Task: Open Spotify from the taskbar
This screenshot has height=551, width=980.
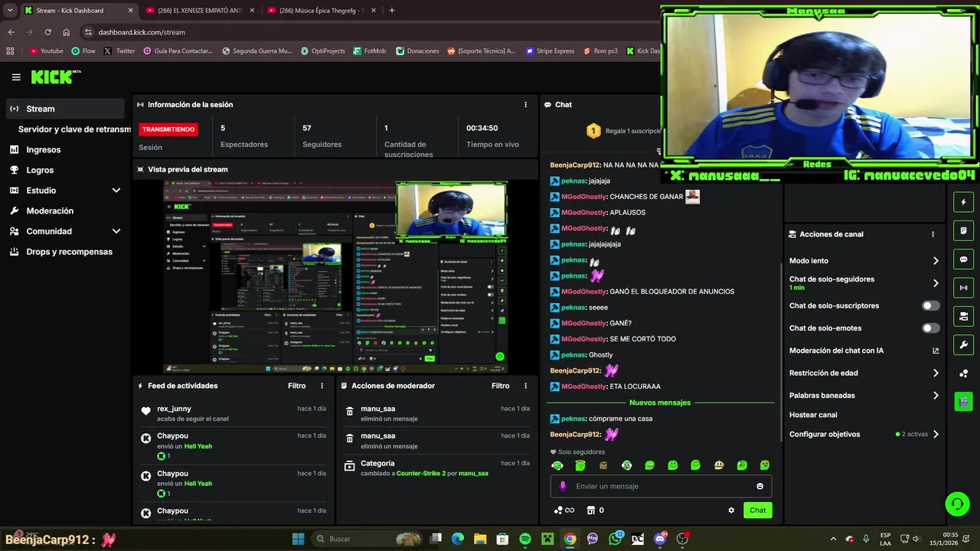Action: coord(524,539)
